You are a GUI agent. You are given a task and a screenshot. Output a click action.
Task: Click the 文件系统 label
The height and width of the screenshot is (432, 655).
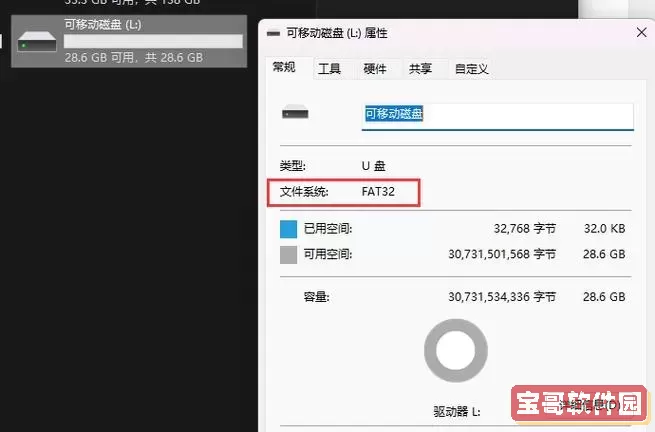click(x=304, y=192)
